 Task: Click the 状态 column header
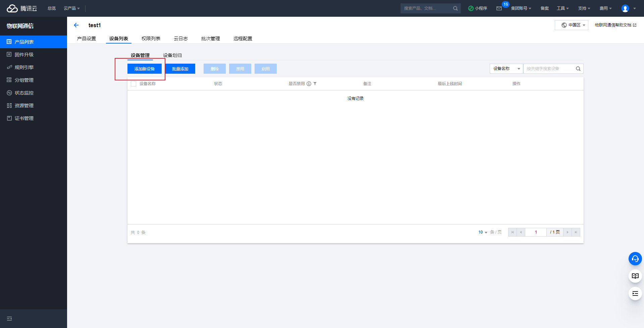[x=218, y=84]
